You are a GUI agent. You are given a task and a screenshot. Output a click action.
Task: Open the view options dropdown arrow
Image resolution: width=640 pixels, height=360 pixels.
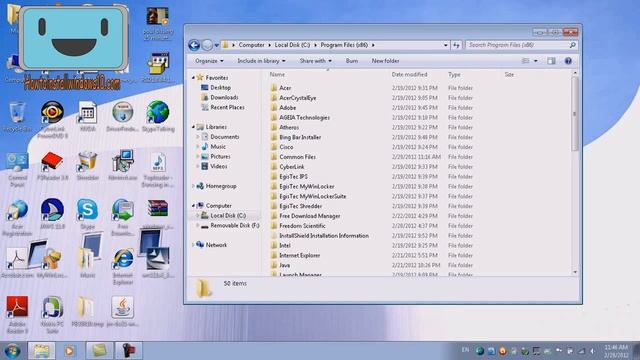pos(536,61)
